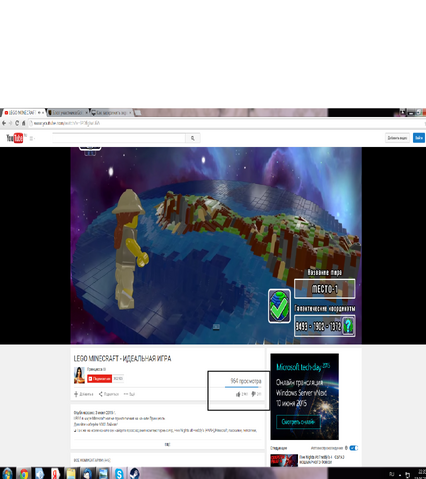The width and height of the screenshot is (426, 479).
Task: Open the YouTube logo home link
Action: click(x=15, y=138)
